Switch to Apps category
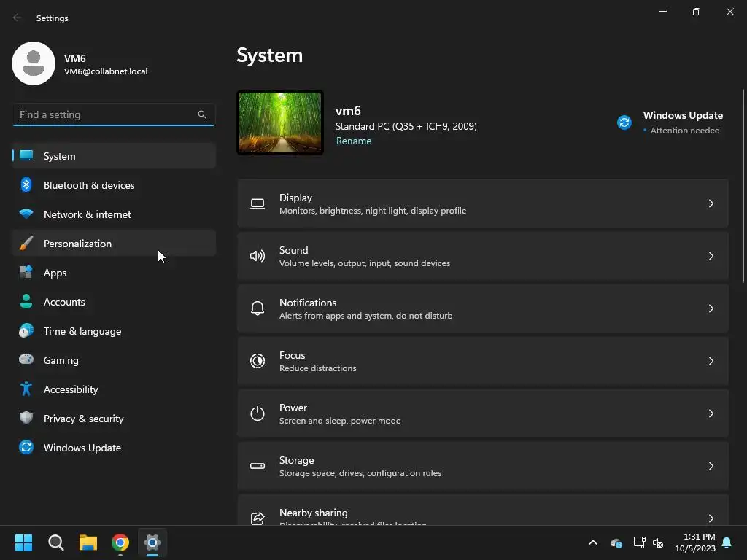Image resolution: width=747 pixels, height=560 pixels. click(114, 273)
